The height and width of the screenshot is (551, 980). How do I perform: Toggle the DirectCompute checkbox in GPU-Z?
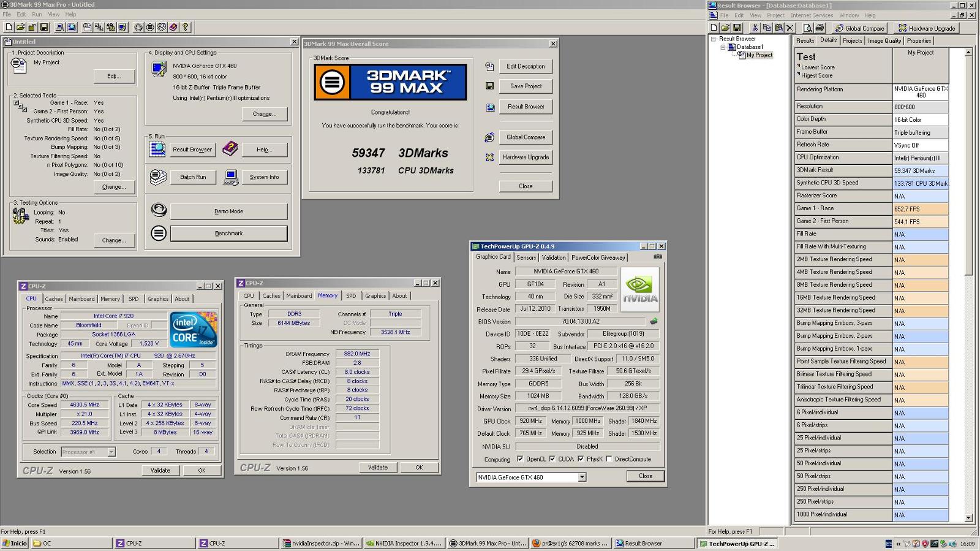(x=609, y=459)
